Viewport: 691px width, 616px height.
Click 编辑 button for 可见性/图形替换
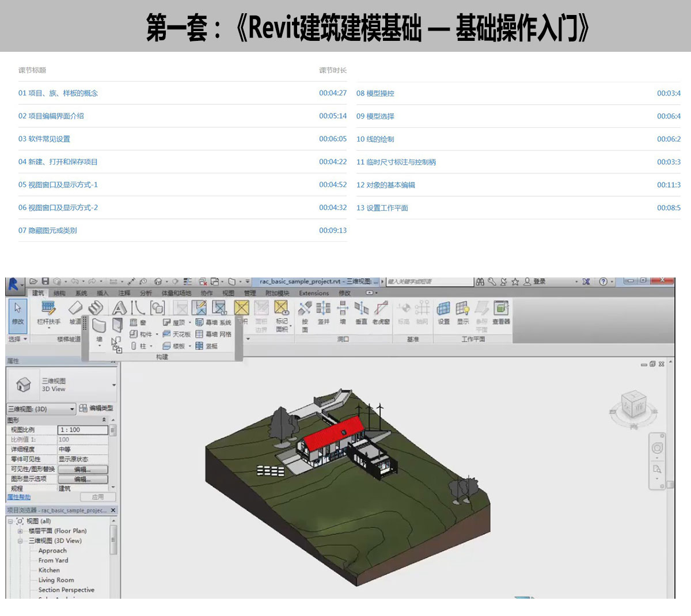point(82,469)
